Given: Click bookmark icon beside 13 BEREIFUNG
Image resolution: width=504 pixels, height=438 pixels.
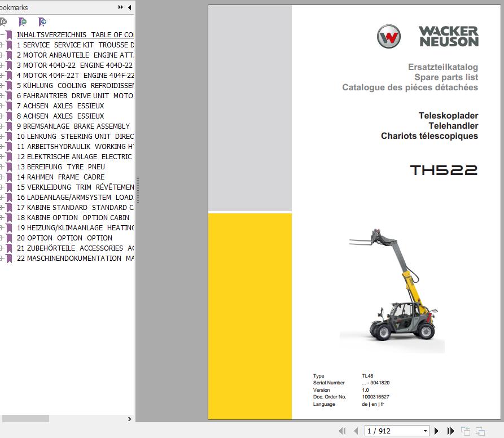Looking at the screenshot, I should [10, 167].
